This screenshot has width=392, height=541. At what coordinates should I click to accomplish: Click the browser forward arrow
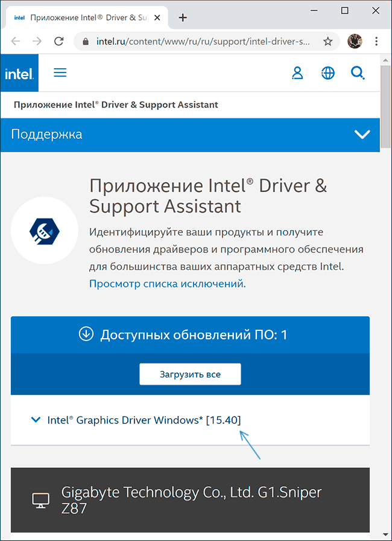(x=37, y=42)
